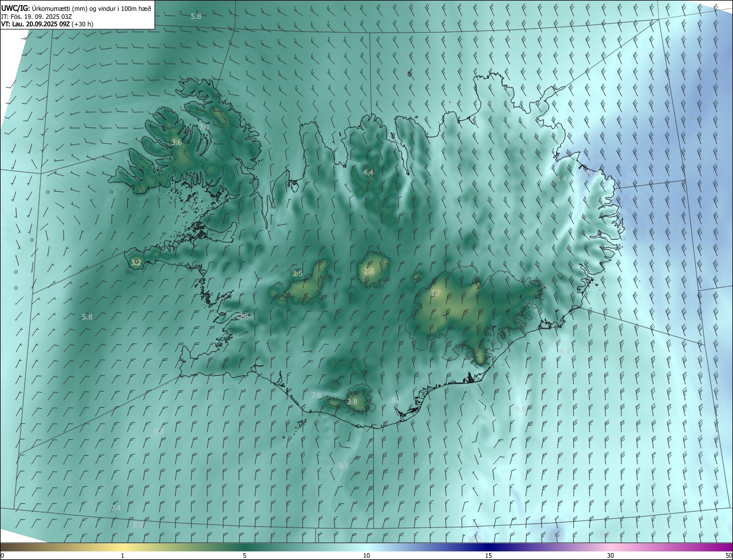Image resolution: width=733 pixels, height=560 pixels.
Task: Click the "3.8" value on Mýrdalsjökull glacier
Action: [352, 401]
